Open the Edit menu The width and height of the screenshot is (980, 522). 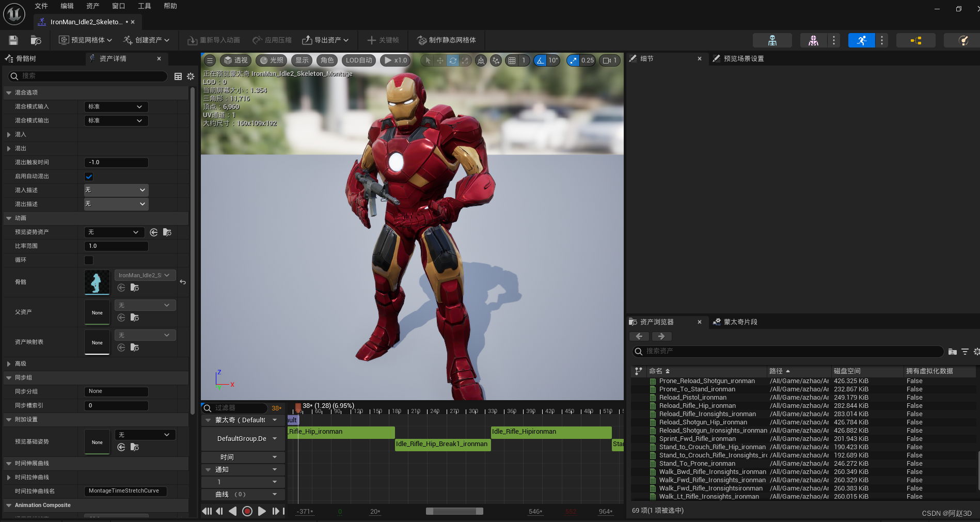(67, 6)
